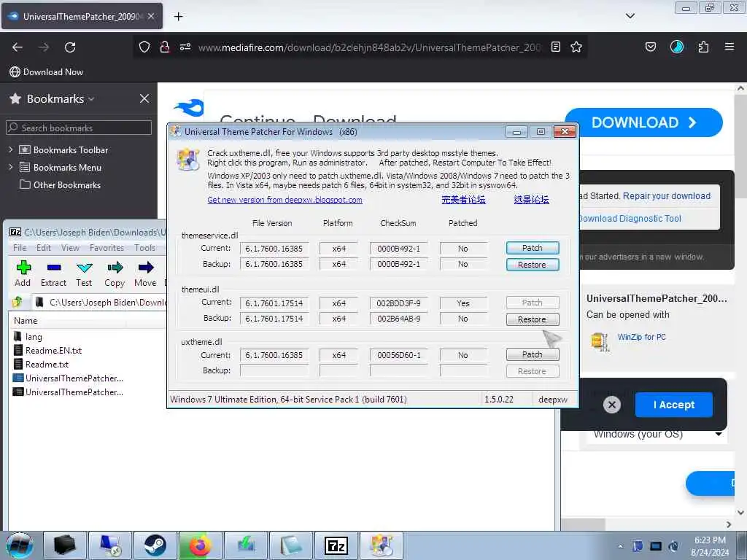Click the taskbar clock showing 6:23 PM
747x560 pixels.
point(710,546)
